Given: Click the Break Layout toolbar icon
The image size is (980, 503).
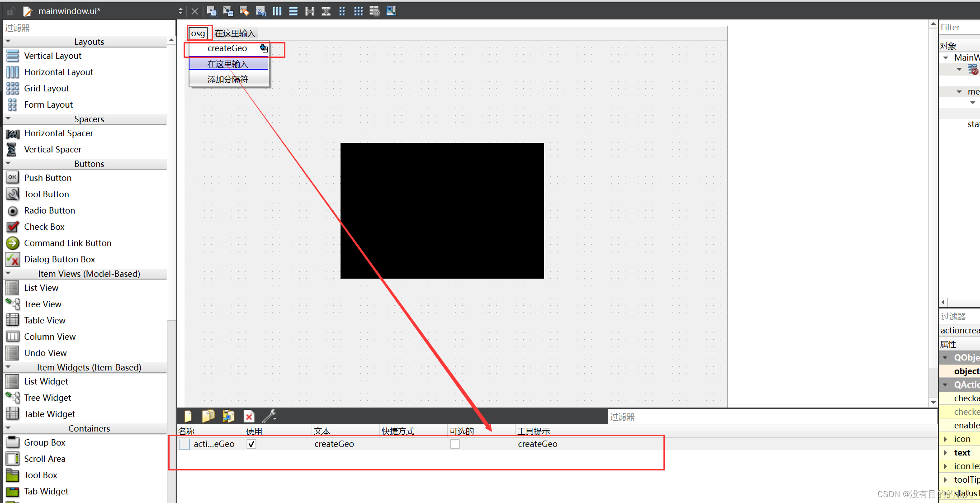Looking at the screenshot, I should (374, 11).
